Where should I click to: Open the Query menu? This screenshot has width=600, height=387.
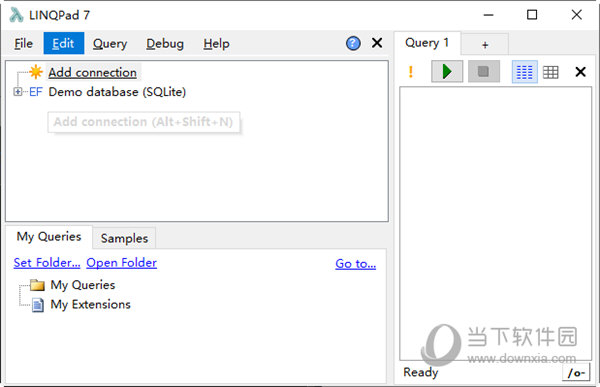[x=110, y=44]
